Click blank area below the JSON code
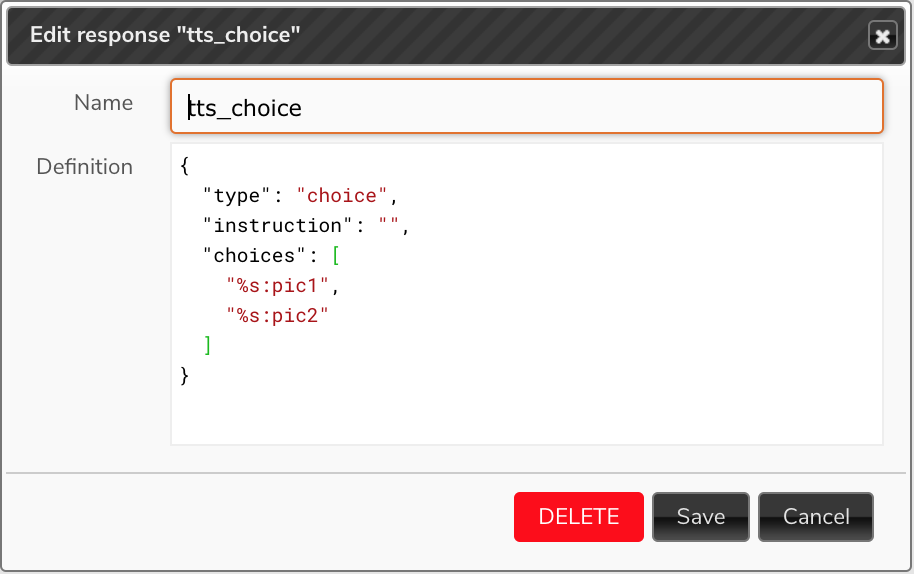The image size is (914, 574). point(527,417)
